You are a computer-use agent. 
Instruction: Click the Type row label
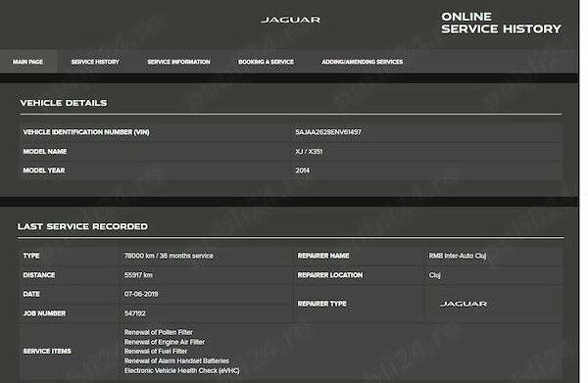pyautogui.click(x=31, y=256)
